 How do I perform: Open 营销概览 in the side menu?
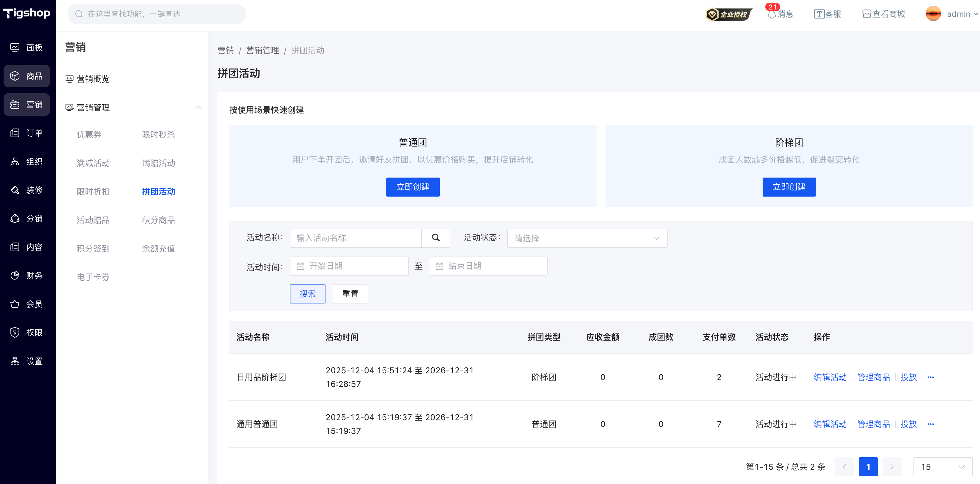pos(93,79)
